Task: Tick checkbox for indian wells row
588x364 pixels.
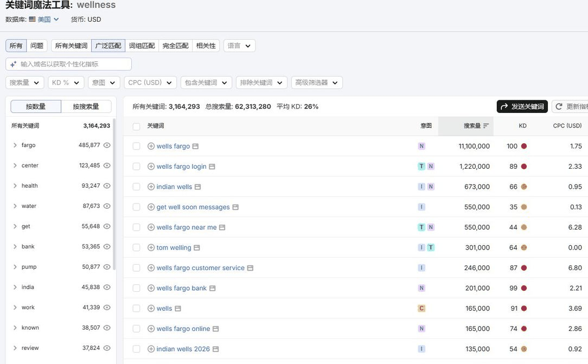Action: pos(137,187)
